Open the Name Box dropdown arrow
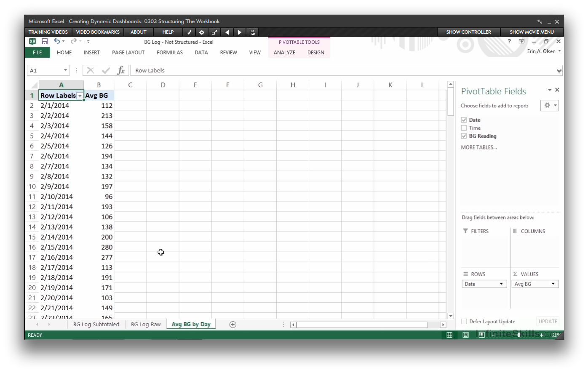The width and height of the screenshot is (588, 373). (65, 70)
